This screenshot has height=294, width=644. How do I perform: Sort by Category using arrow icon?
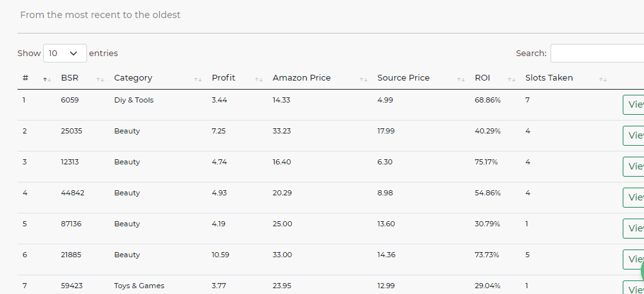pyautogui.click(x=198, y=80)
